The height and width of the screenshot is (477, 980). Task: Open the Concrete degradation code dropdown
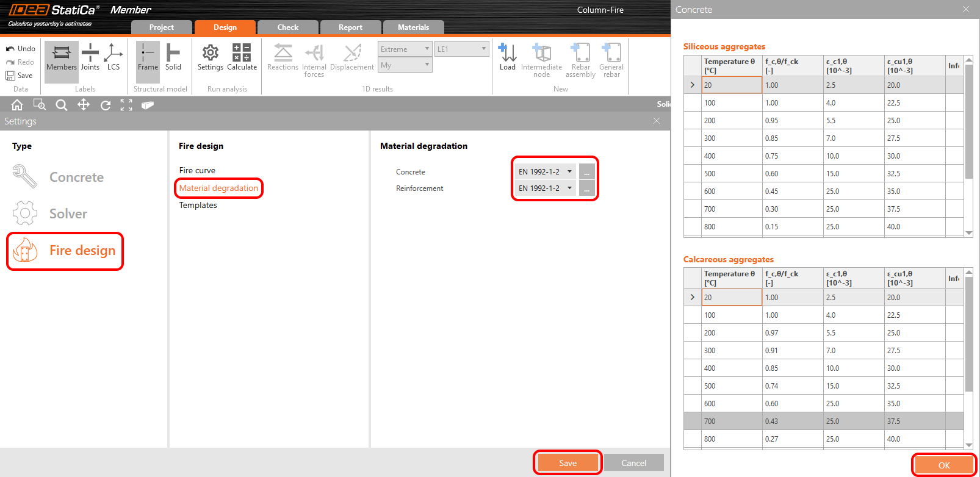[546, 172]
